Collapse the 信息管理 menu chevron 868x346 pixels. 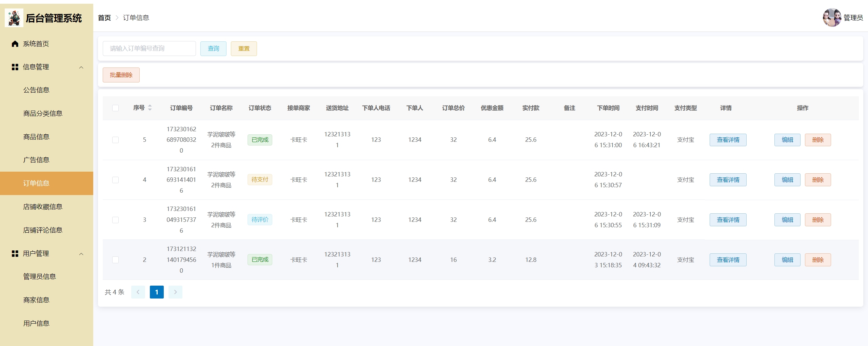pos(81,67)
